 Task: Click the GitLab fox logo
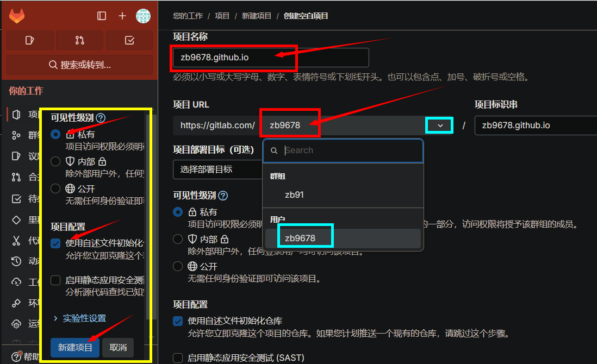(17, 16)
